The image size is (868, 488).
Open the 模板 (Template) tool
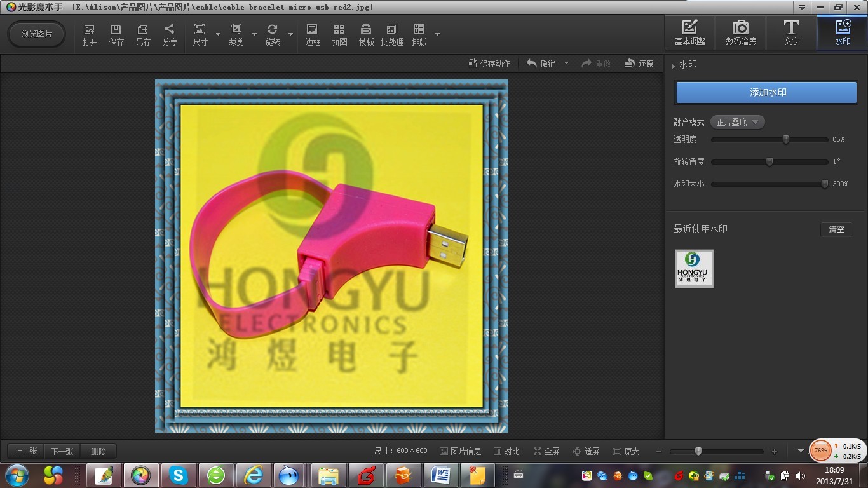point(366,35)
